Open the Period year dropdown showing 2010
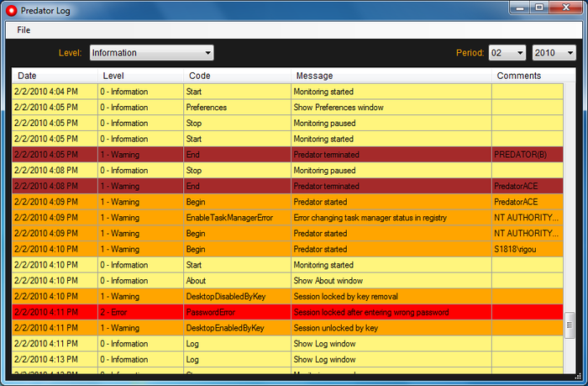The height and width of the screenshot is (386, 588). pos(554,53)
